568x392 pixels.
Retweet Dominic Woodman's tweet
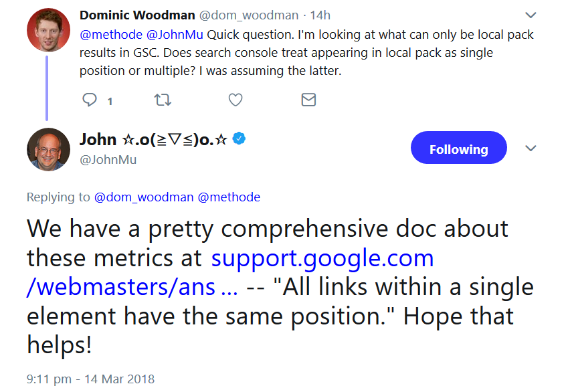[x=162, y=100]
